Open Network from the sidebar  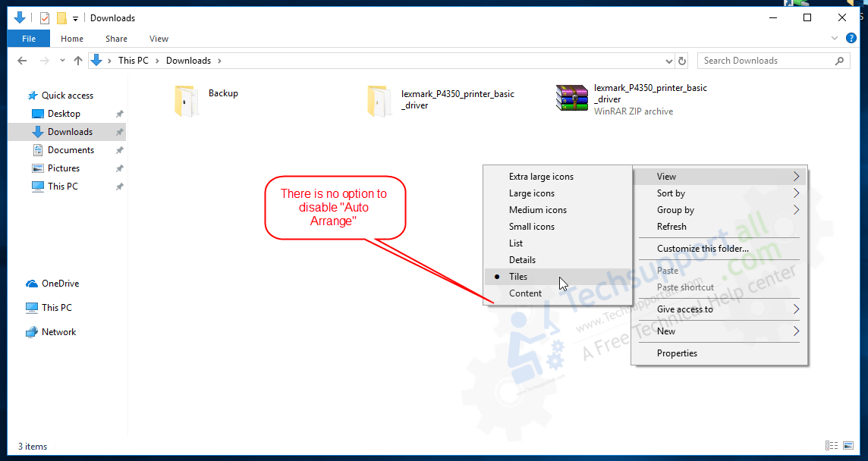(56, 331)
